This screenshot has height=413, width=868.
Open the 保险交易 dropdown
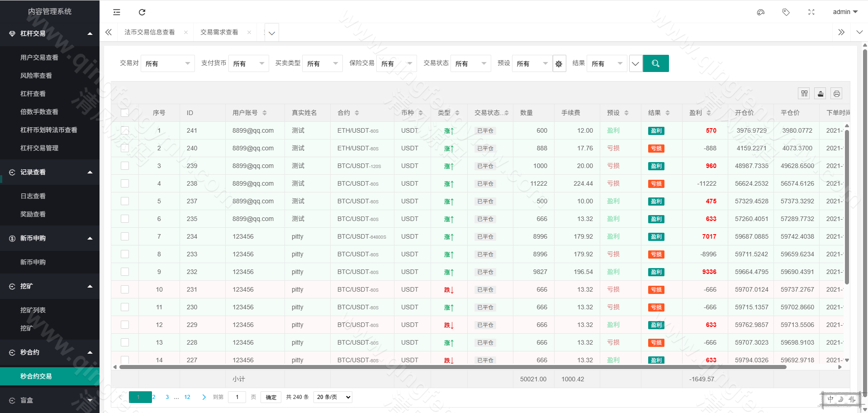[397, 64]
